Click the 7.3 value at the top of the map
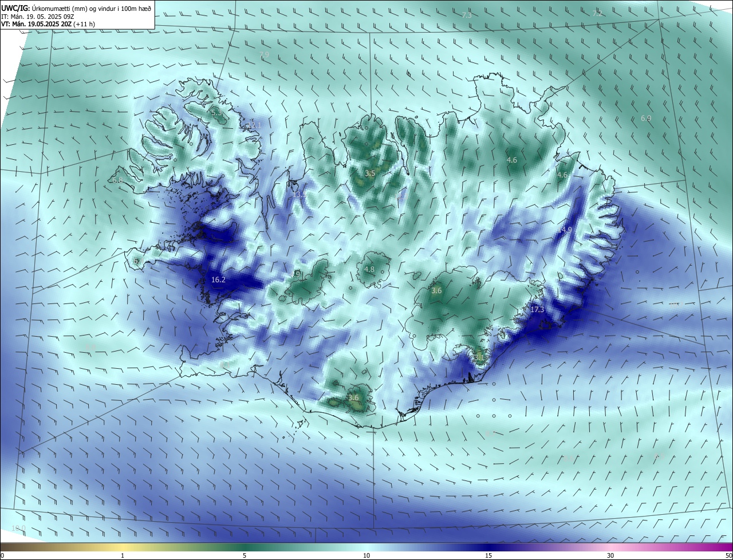Viewport: 733px width, 560px height. pos(467,15)
